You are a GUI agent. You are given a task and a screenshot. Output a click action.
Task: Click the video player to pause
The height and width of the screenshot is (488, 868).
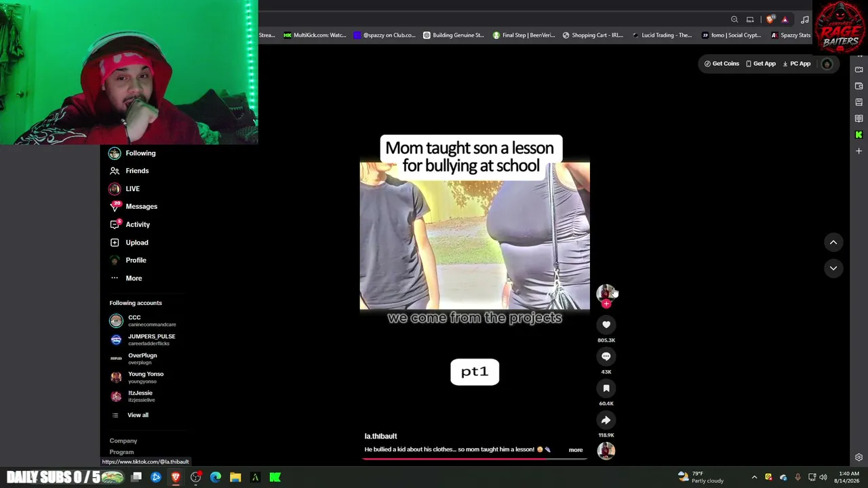(x=475, y=235)
